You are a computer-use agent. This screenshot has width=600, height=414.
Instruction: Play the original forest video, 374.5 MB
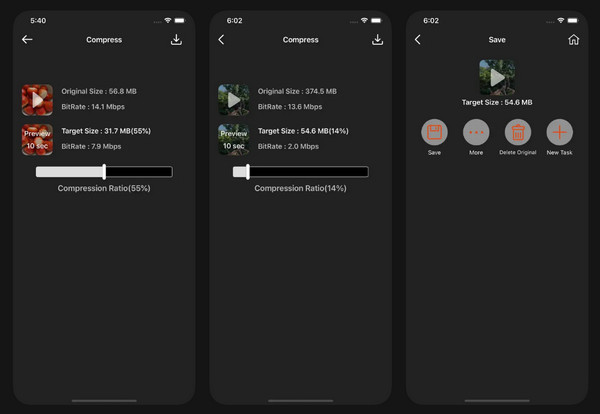233,100
